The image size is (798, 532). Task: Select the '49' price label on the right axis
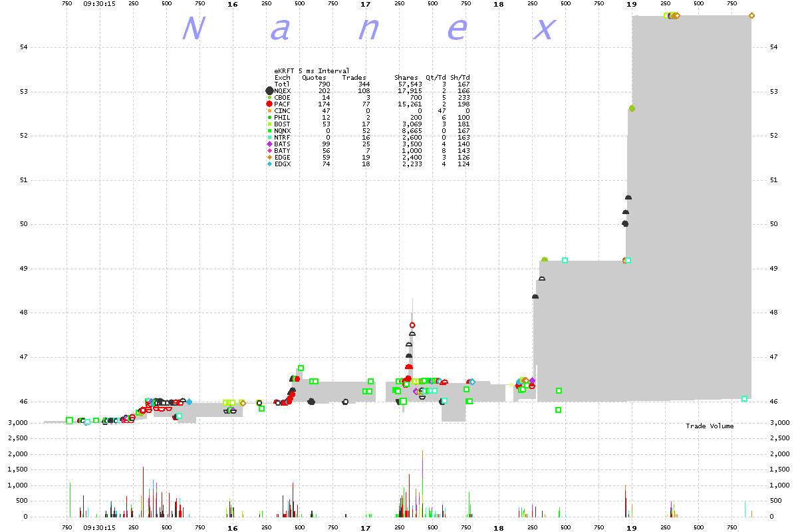coord(774,269)
